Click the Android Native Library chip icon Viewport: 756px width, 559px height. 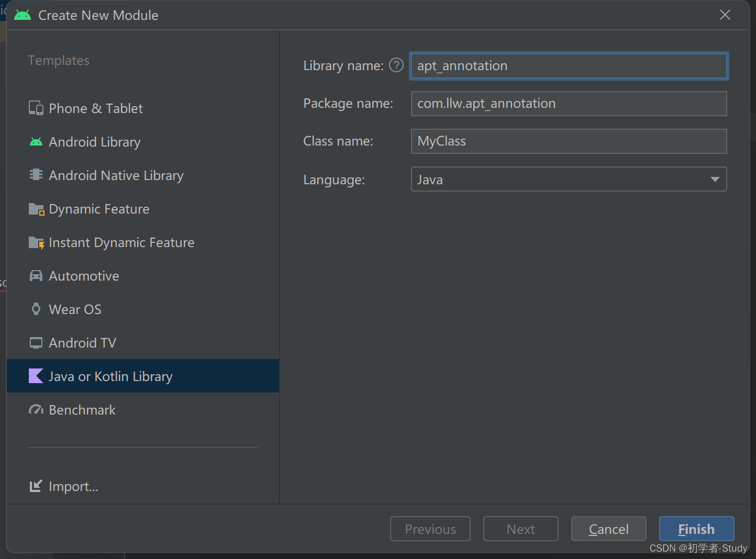[x=36, y=175]
